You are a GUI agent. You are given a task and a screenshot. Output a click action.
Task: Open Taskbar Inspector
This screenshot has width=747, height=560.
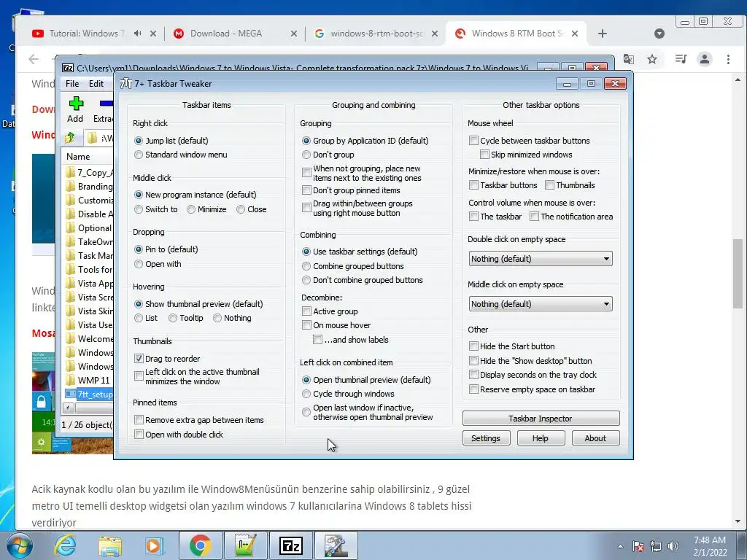tap(541, 419)
